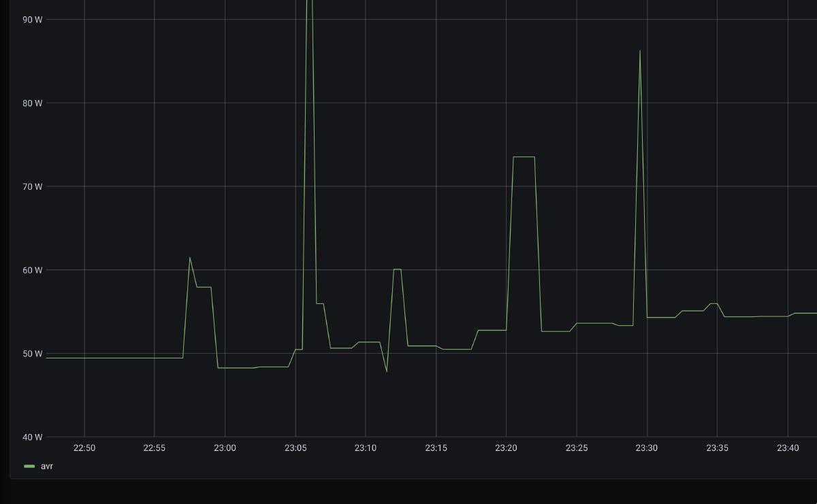This screenshot has height=504, width=817.
Task: Click the 23:40 time axis label
Action: [x=788, y=448]
